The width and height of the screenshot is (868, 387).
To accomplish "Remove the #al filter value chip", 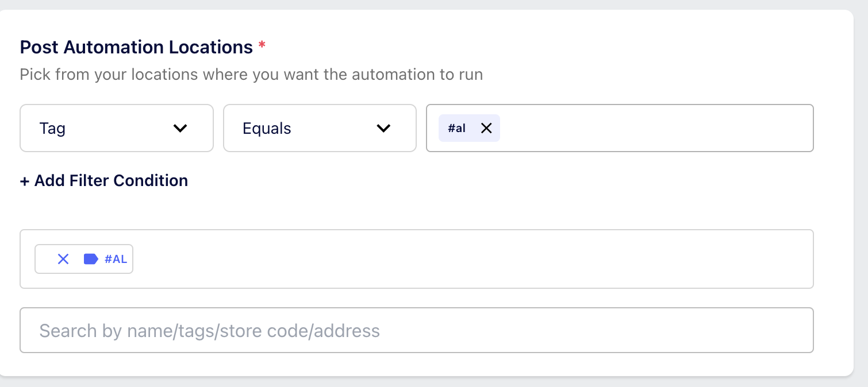I will click(486, 128).
